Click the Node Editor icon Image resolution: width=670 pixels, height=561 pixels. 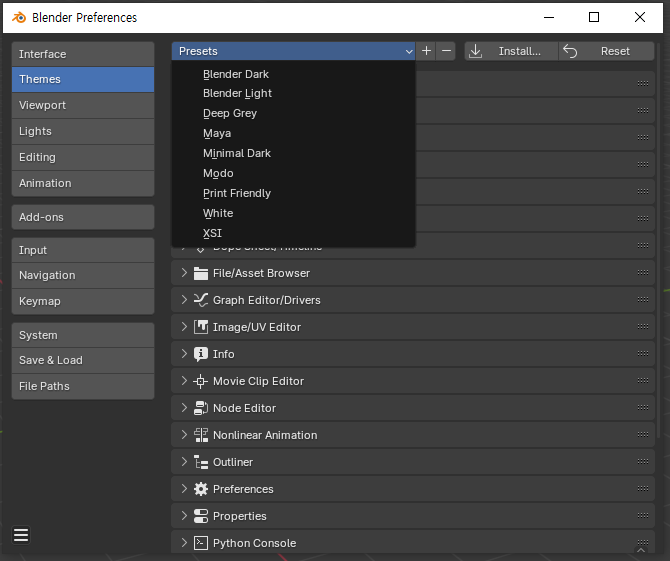200,408
